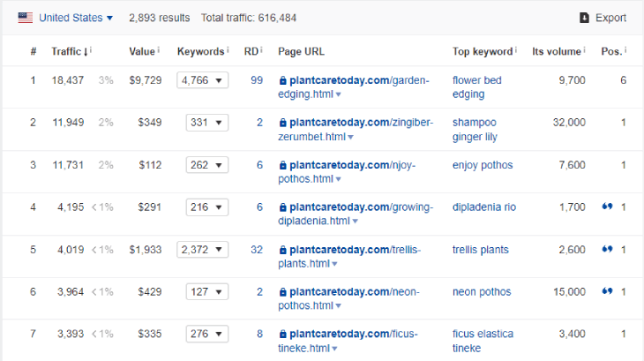The width and height of the screenshot is (644, 361).
Task: Open the growing-dipladenia.html page URL
Action: pyautogui.click(x=356, y=214)
